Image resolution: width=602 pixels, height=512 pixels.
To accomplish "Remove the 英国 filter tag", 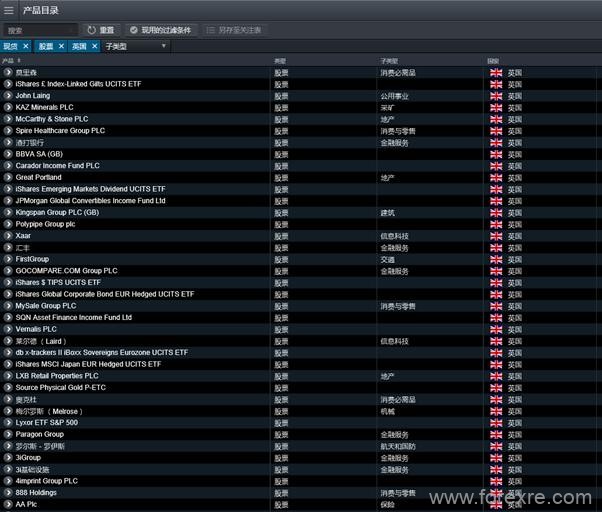I will pyautogui.click(x=95, y=46).
